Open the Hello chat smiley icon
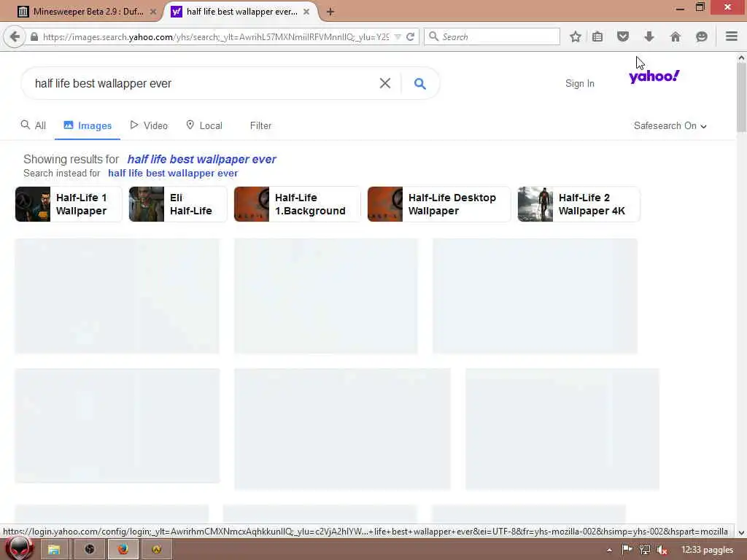Image resolution: width=747 pixels, height=560 pixels. [x=701, y=36]
